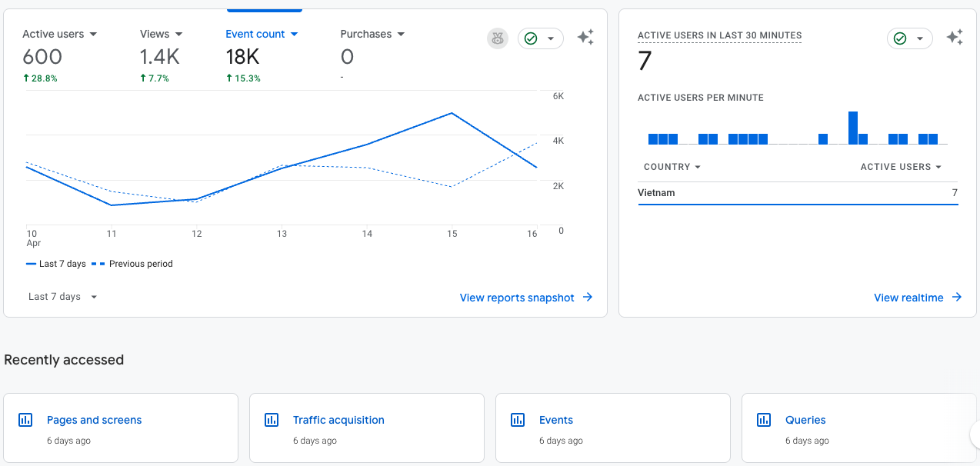Sort by the COUNTRY column dropdown
The width and height of the screenshot is (980, 466).
coord(672,167)
